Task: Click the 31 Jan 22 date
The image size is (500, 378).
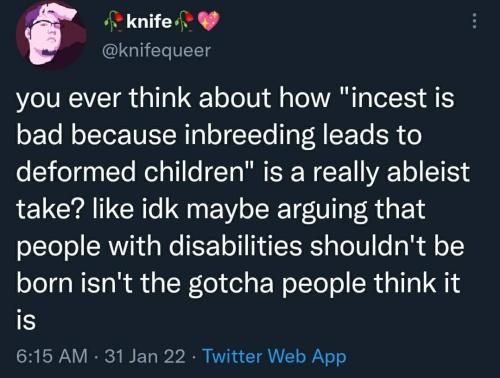Action: [145, 356]
